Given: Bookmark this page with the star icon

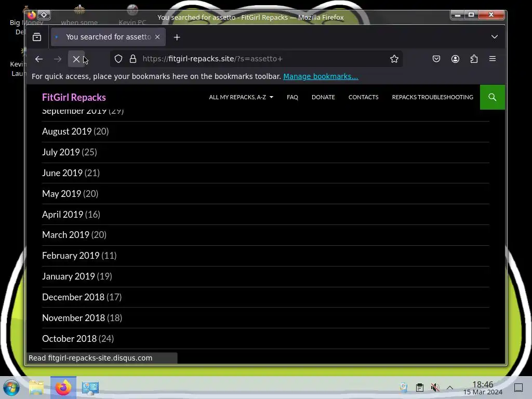Looking at the screenshot, I should 394,59.
